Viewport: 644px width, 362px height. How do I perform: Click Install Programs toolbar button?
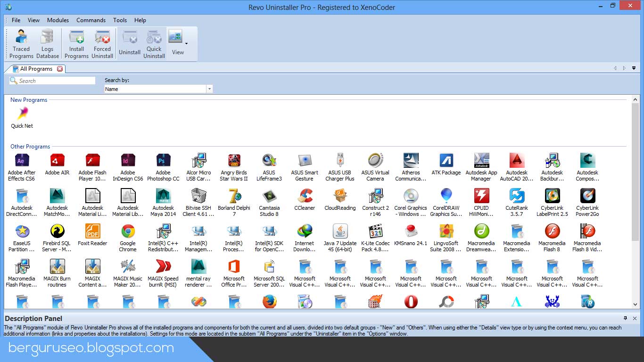(76, 44)
